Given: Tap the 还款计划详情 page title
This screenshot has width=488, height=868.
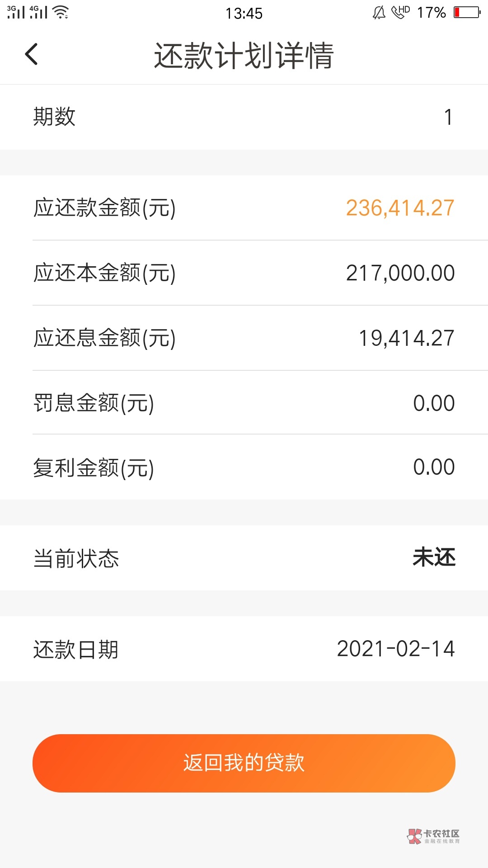Looking at the screenshot, I should [244, 56].
